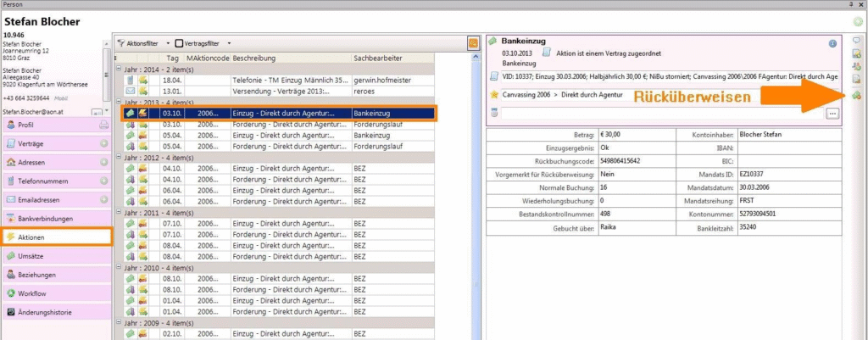Viewport: 868px width, 340px height.
Task: Click the action list scrollbar up arrow
Action: coord(474,58)
